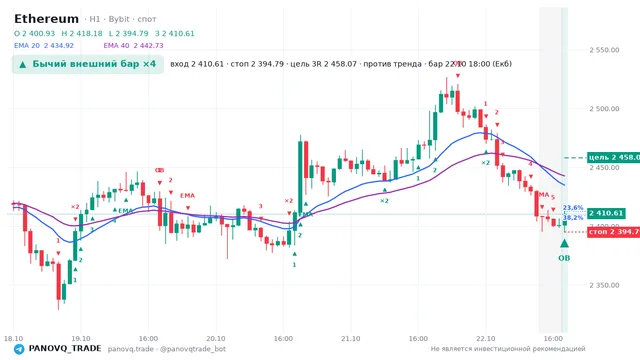The height and width of the screenshot is (360, 640).
Task: Click the green 'цель 2 458' price tag
Action: (x=613, y=158)
